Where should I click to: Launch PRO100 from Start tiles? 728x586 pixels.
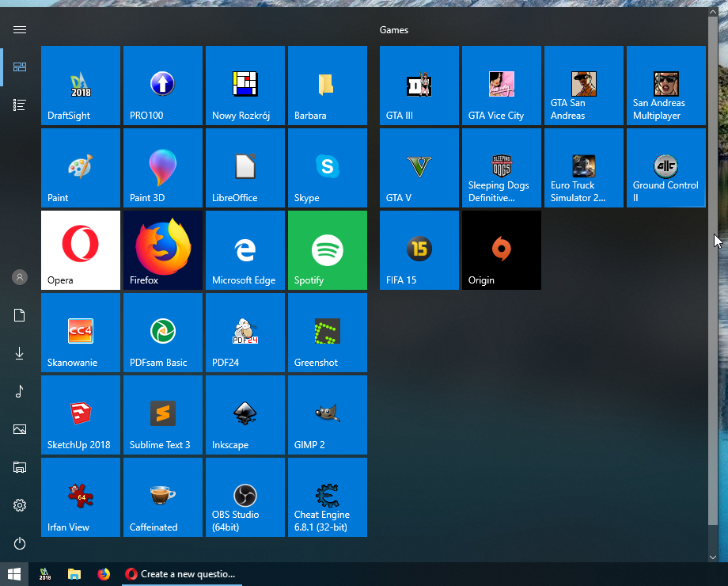click(162, 86)
